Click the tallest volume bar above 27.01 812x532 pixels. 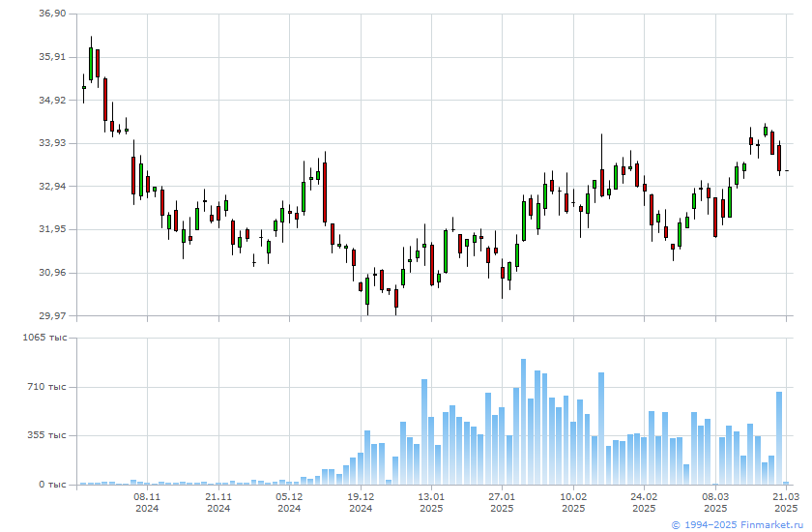[x=523, y=422]
